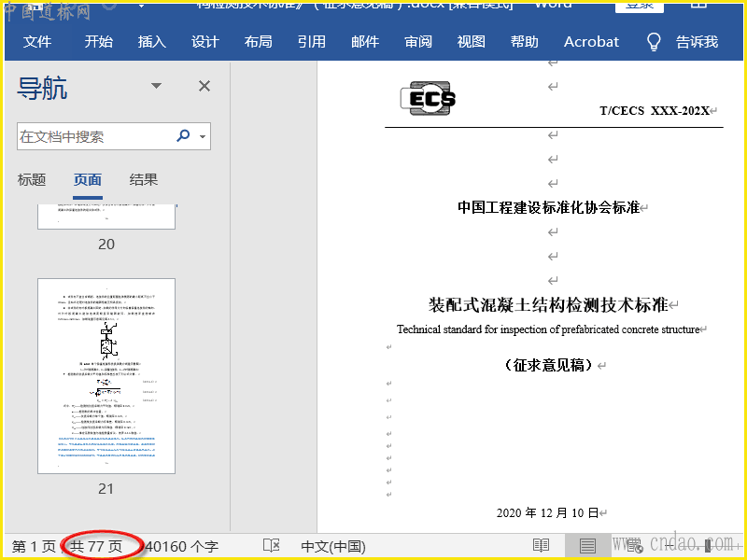Click the ECS logo image in document
Viewport: 747px width, 560px height.
coord(428,98)
